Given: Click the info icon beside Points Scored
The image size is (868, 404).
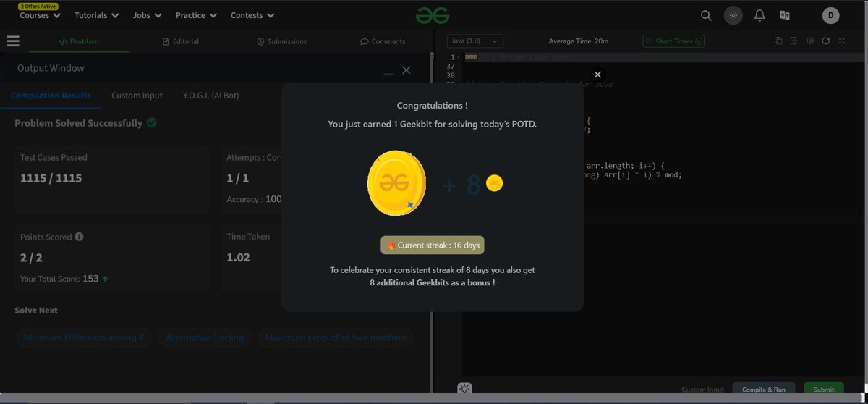Looking at the screenshot, I should tap(79, 237).
